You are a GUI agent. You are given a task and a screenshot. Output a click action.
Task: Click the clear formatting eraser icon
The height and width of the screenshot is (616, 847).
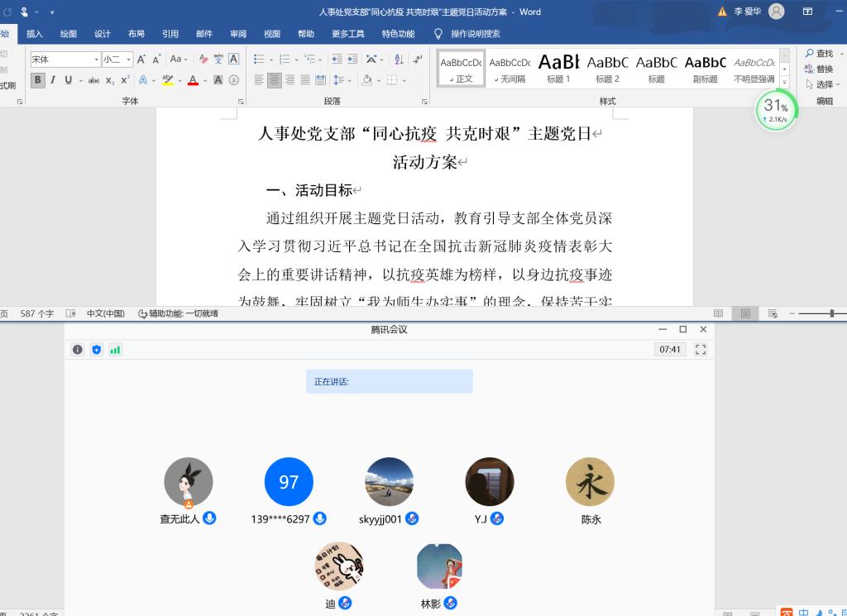[x=203, y=60]
